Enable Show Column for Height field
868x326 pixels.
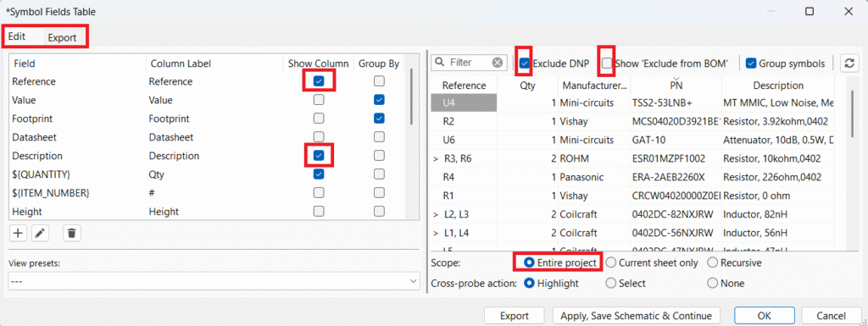(x=319, y=212)
